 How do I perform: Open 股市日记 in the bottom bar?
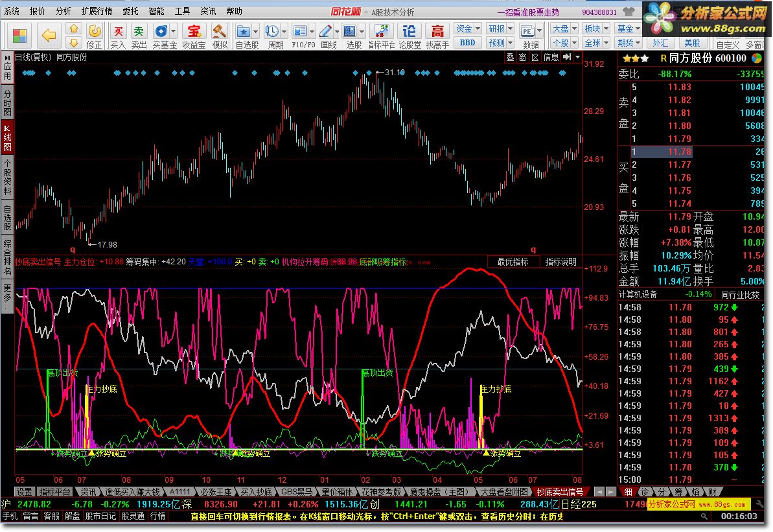point(100,516)
